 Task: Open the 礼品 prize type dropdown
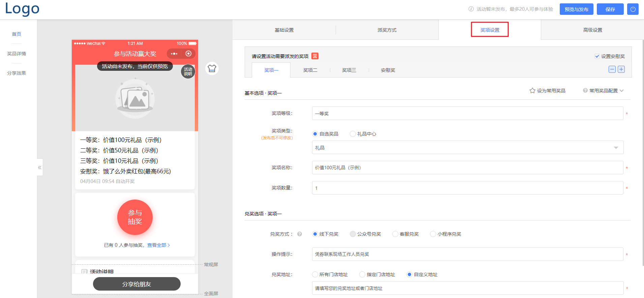click(x=468, y=147)
